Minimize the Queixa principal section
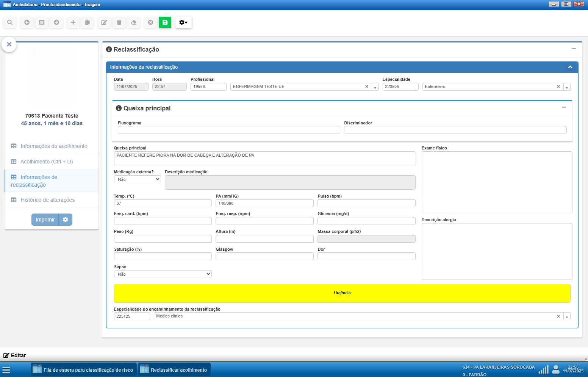Image resolution: width=588 pixels, height=377 pixels. 564,107
